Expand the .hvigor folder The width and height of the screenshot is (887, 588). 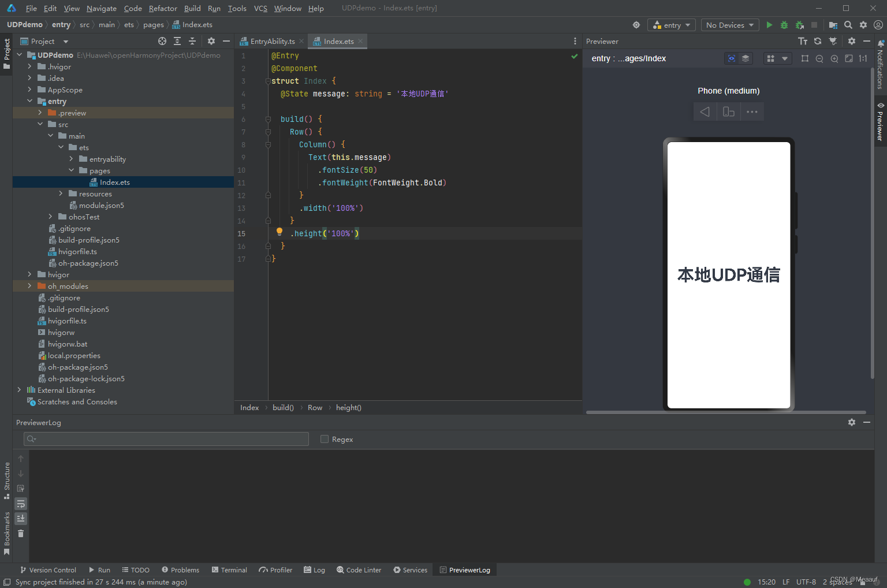29,66
